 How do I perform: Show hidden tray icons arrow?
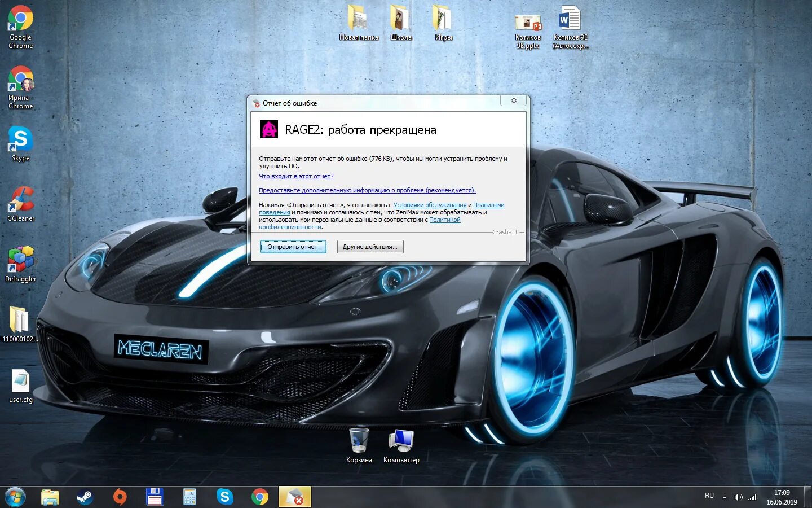(x=725, y=497)
